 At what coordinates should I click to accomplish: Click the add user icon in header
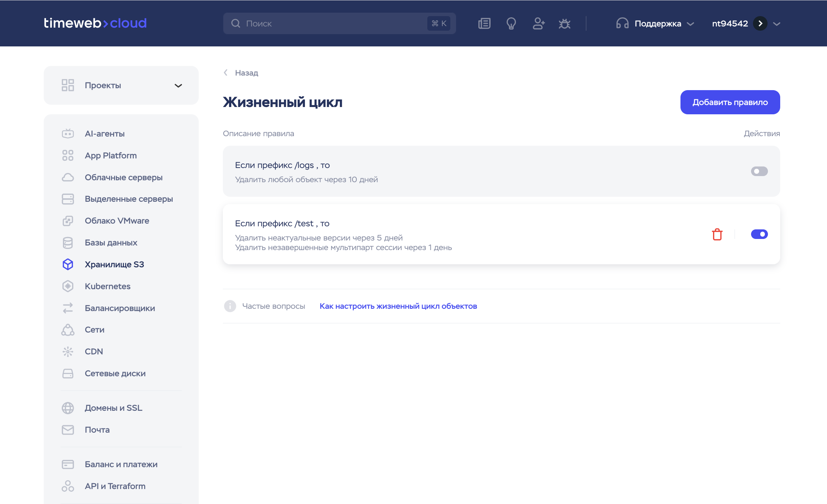click(538, 24)
